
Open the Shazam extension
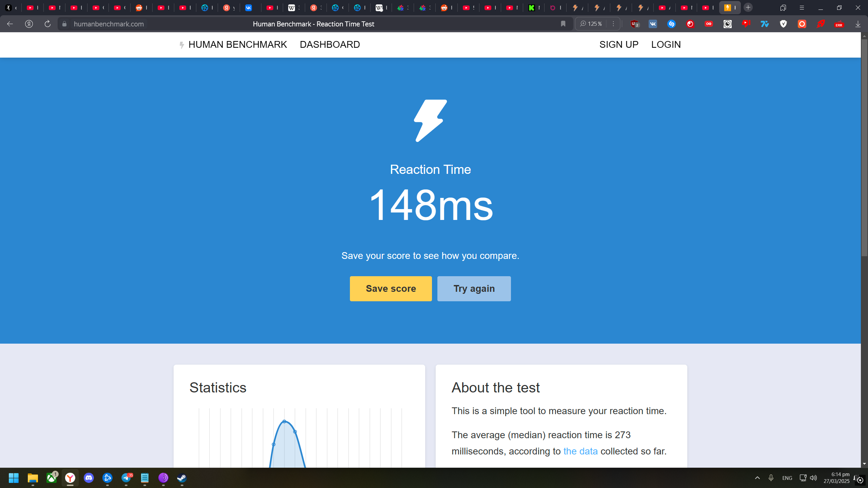tap(671, 24)
